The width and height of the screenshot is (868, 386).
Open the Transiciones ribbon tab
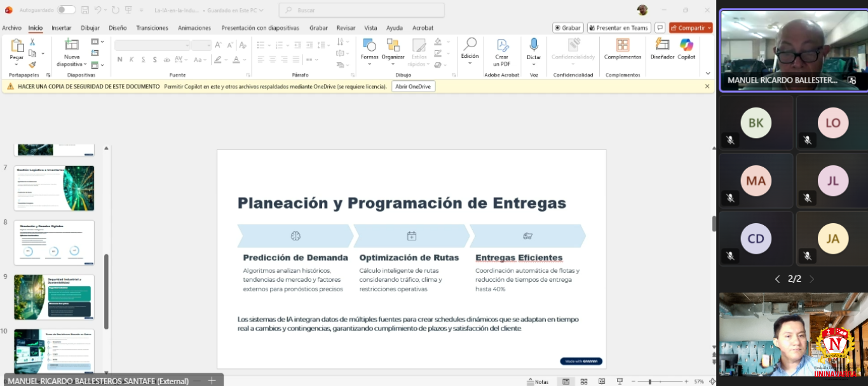(152, 28)
